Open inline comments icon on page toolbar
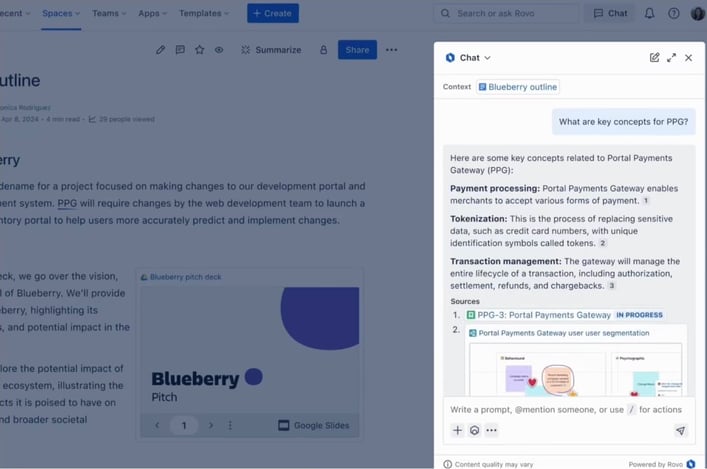Screen dimensions: 707x469 pyautogui.click(x=180, y=50)
